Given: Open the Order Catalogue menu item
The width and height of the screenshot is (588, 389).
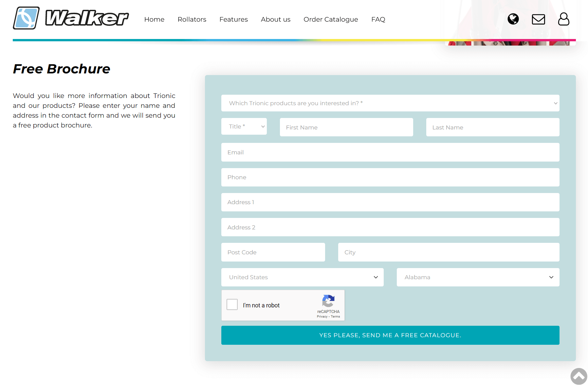Looking at the screenshot, I should pos(331,19).
